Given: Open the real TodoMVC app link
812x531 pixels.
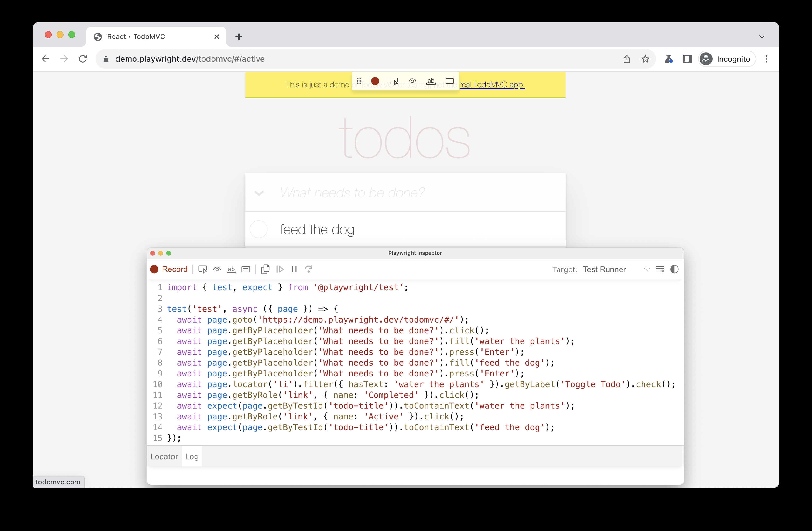Looking at the screenshot, I should tap(492, 85).
